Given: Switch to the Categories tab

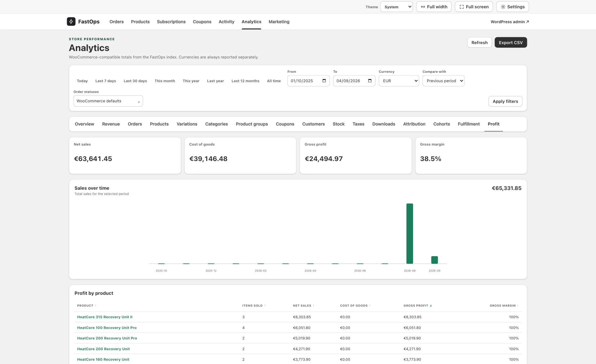Looking at the screenshot, I should [217, 124].
